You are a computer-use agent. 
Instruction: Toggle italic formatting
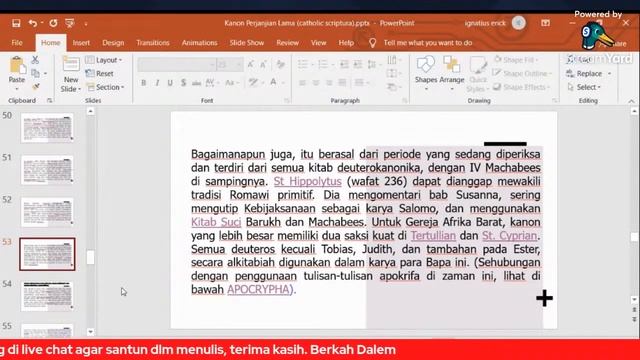pyautogui.click(x=157, y=83)
